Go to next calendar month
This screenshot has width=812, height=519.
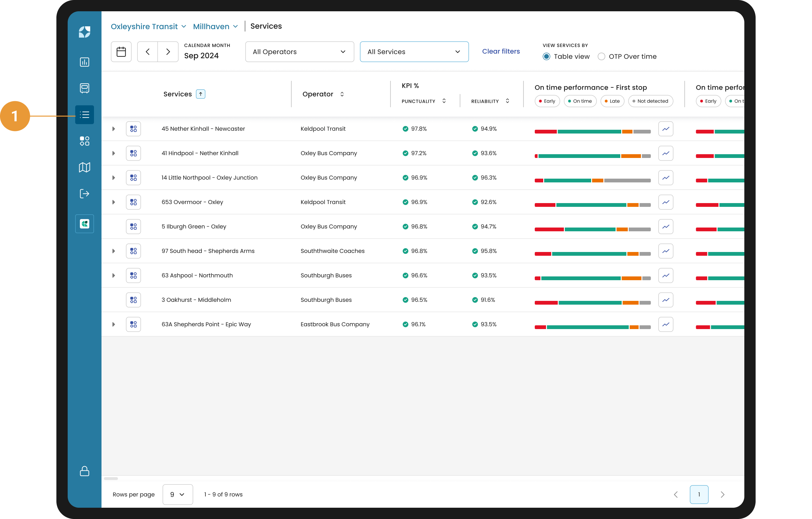point(168,52)
